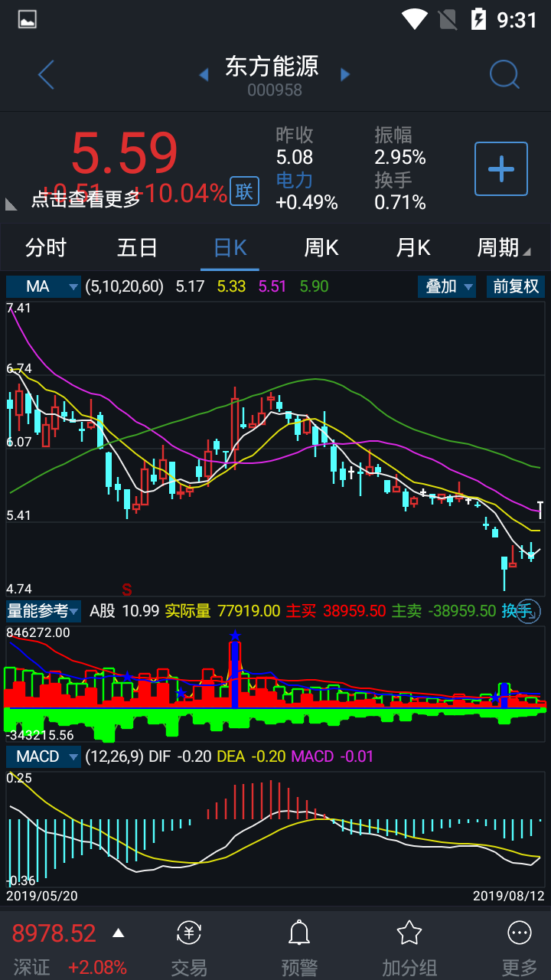Open the 周期 period dropdown
The height and width of the screenshot is (980, 551).
point(504,247)
